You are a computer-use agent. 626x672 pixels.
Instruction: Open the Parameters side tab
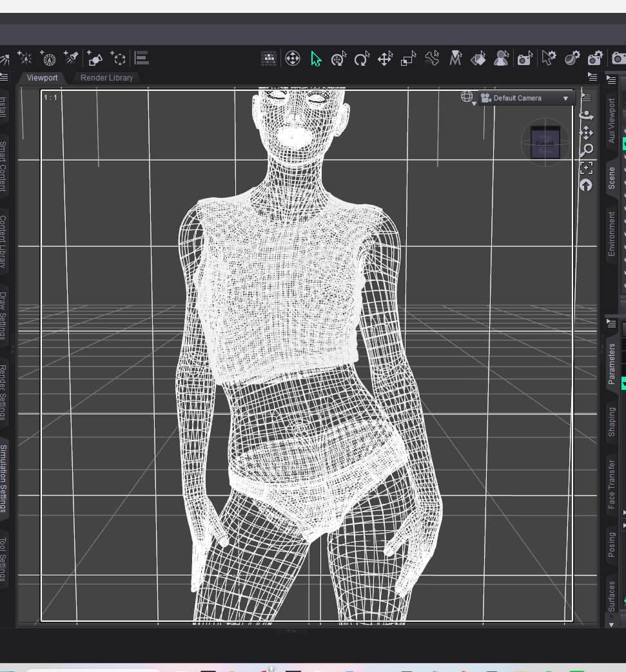[611, 364]
